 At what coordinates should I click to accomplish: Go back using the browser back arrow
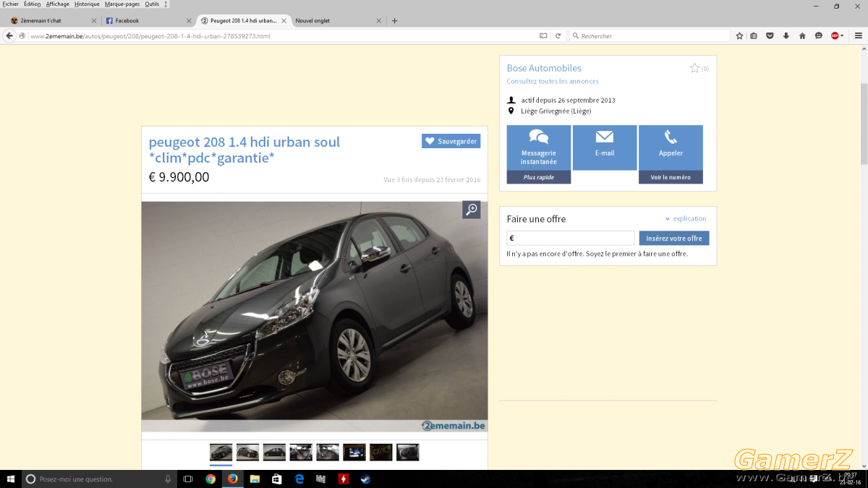tap(9, 35)
